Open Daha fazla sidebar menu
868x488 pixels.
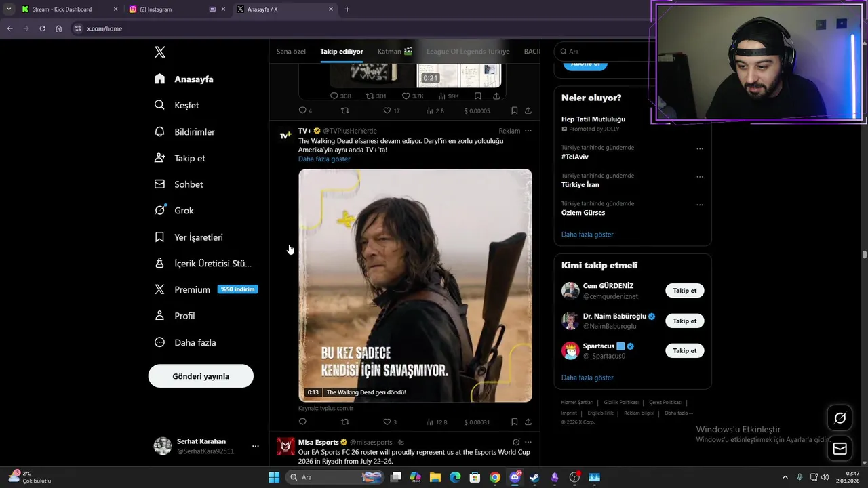(x=185, y=342)
